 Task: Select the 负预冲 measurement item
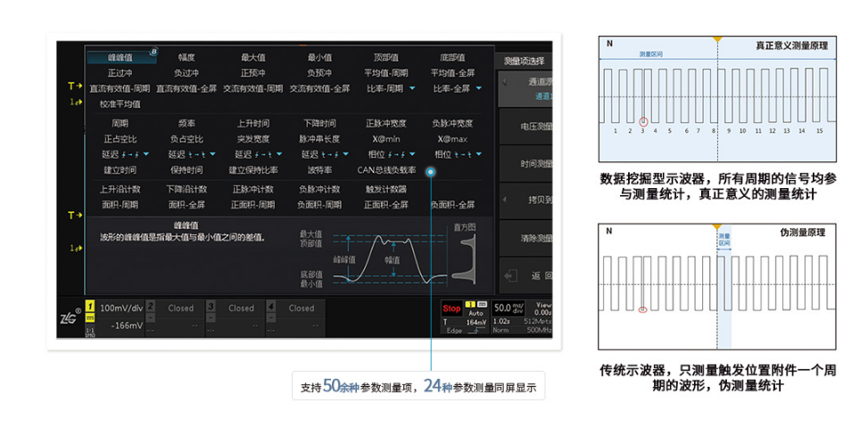[319, 73]
